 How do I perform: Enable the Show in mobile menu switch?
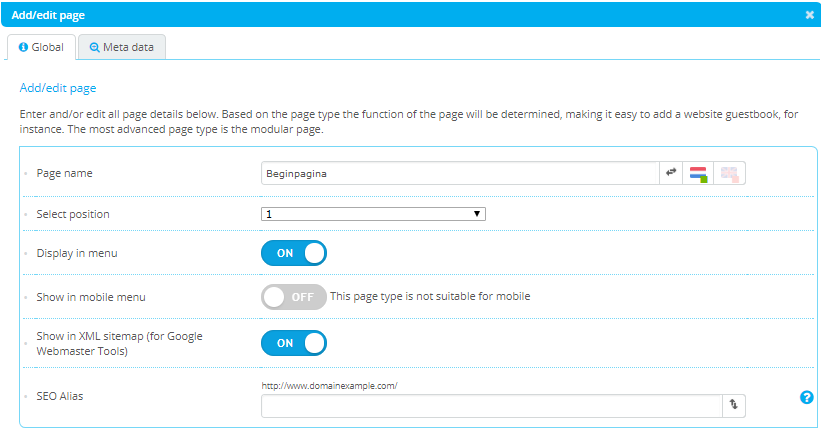[294, 297]
